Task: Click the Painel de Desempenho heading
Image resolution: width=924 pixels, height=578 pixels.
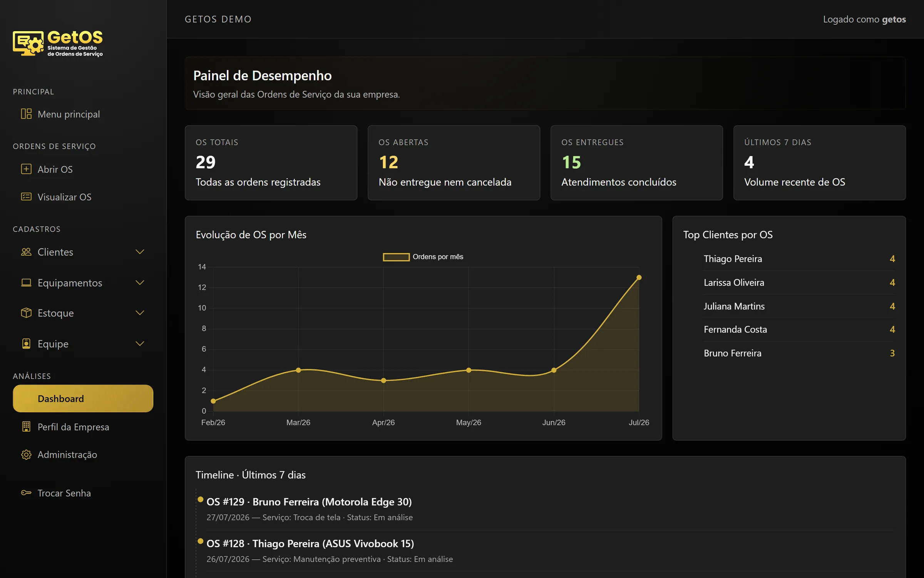Action: pos(262,76)
